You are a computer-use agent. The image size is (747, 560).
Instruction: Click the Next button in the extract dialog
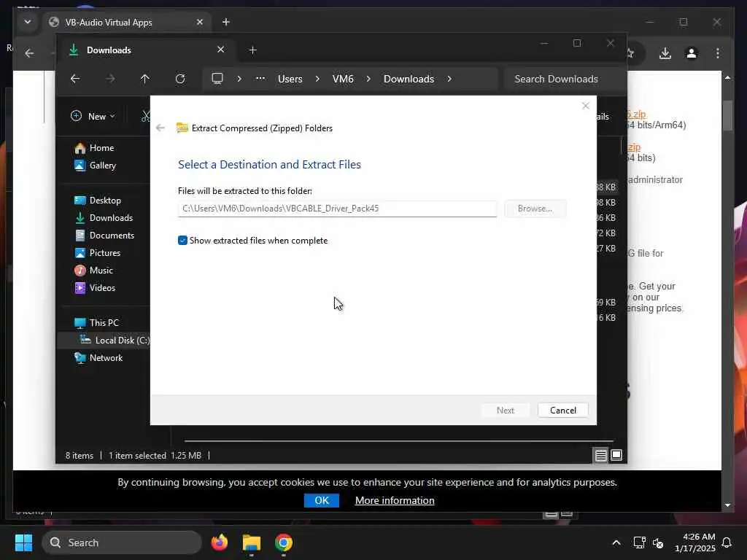tap(505, 410)
